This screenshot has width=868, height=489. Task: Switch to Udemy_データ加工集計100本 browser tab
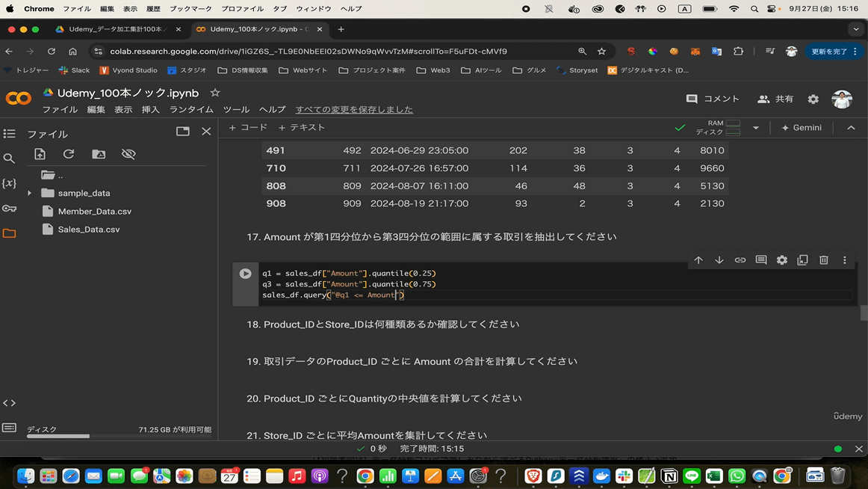(114, 29)
